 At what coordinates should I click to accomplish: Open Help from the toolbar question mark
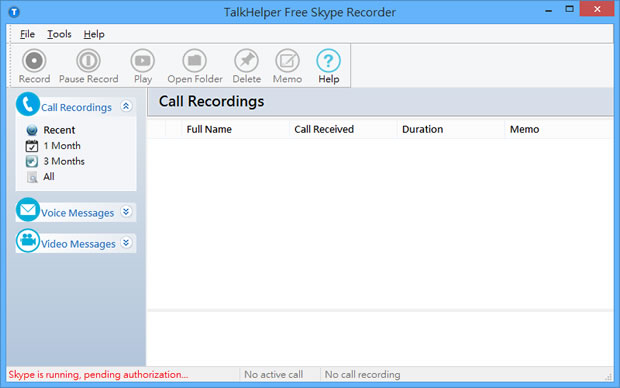click(329, 61)
